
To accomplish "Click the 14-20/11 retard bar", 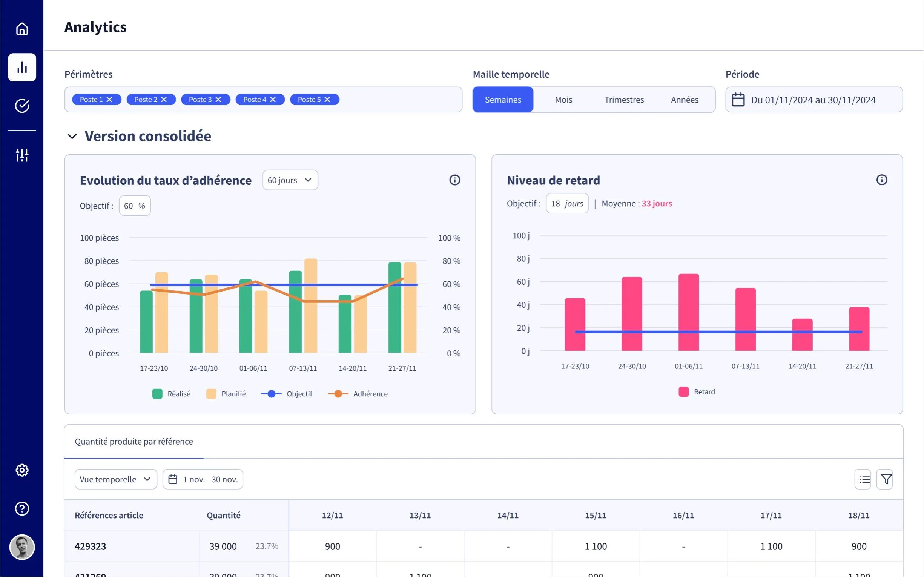I will (x=802, y=335).
